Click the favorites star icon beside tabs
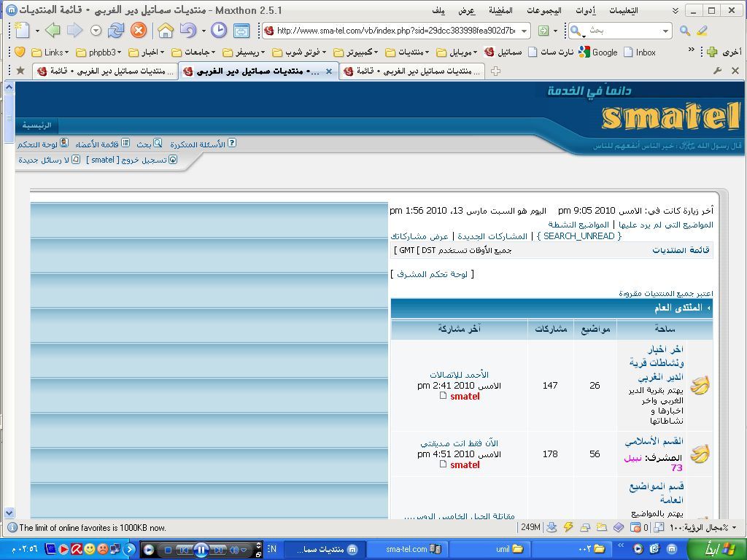Image resolution: width=747 pixels, height=560 pixels. [x=20, y=71]
